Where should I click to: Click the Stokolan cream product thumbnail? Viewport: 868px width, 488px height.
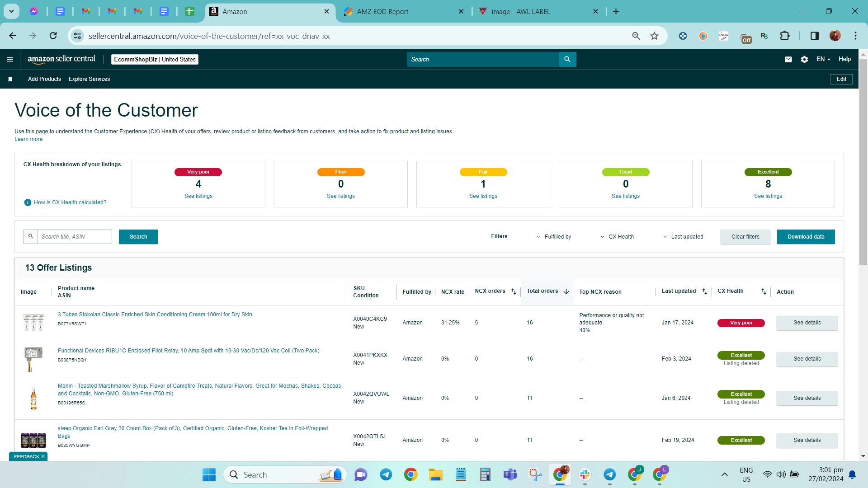(x=33, y=322)
